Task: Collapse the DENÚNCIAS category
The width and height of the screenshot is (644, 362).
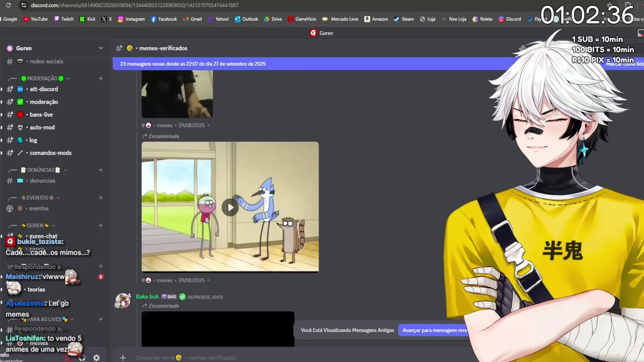Action: (x=44, y=170)
